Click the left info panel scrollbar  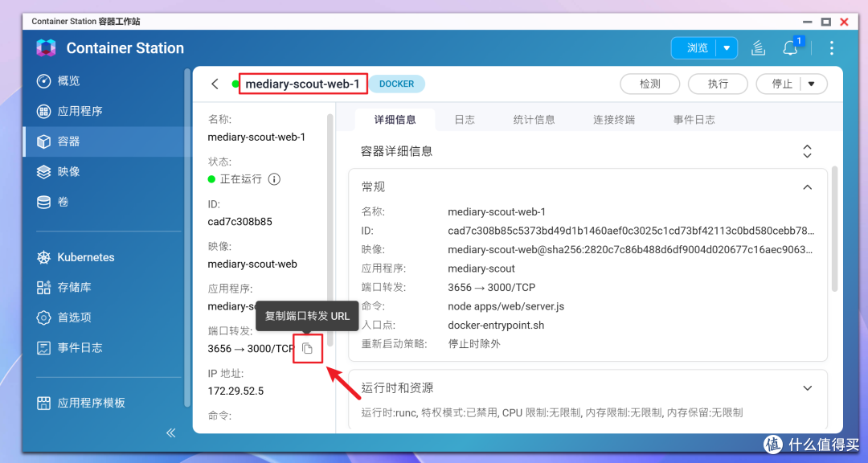tap(330, 230)
